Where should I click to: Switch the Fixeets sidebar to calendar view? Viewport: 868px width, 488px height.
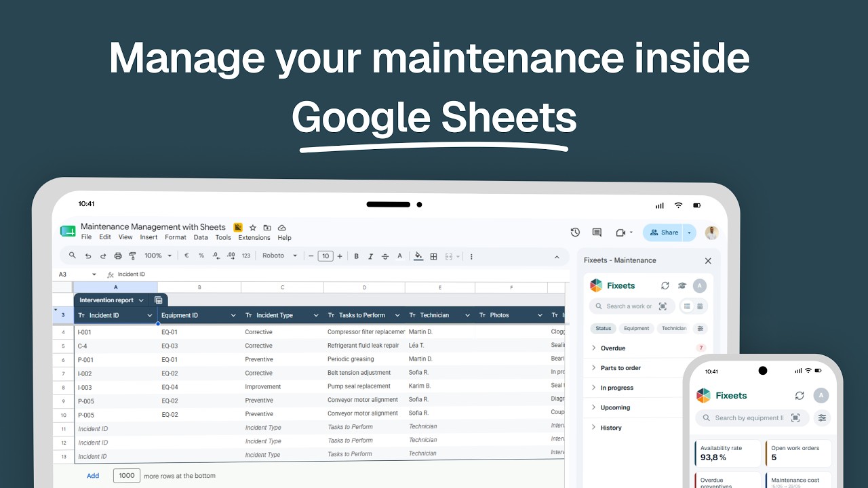click(700, 306)
